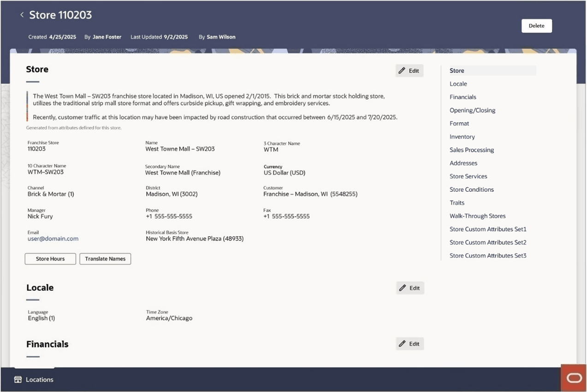Click the Translate Names button
This screenshot has height=392, width=587.
[x=105, y=258]
